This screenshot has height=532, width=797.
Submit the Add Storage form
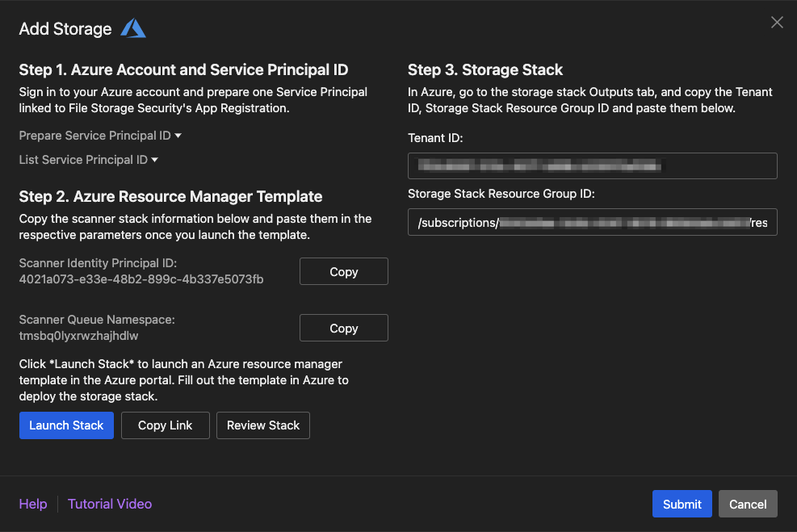point(682,504)
